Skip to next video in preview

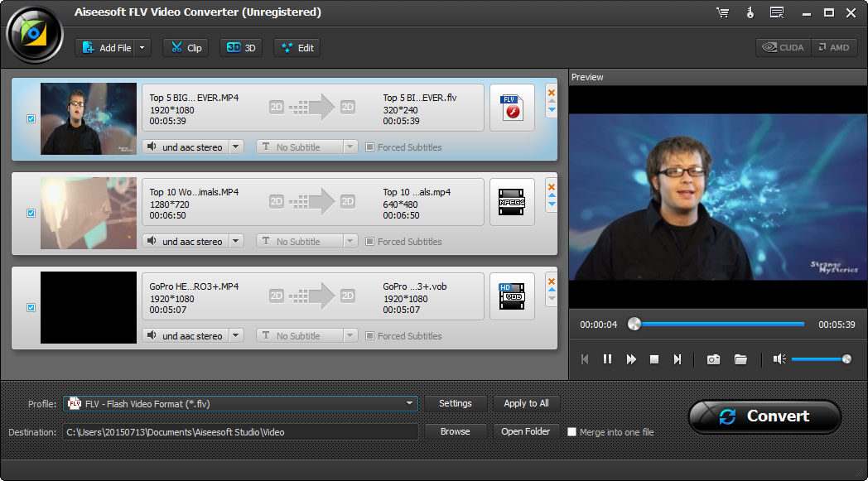678,359
